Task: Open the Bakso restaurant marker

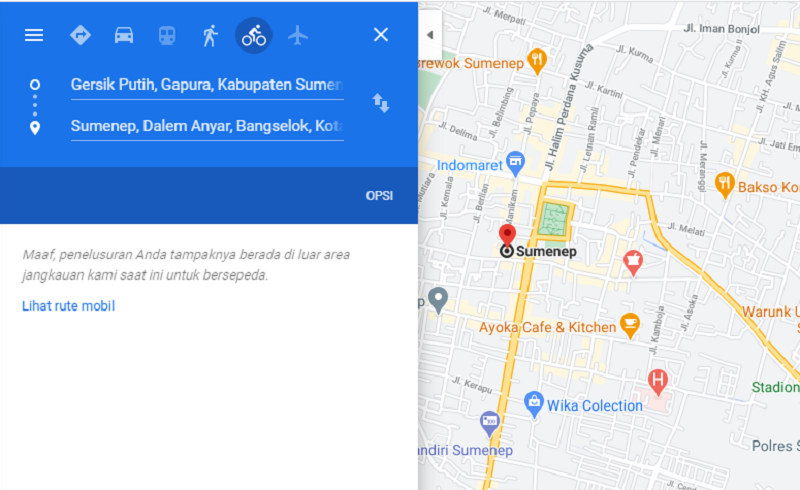Action: click(x=724, y=185)
